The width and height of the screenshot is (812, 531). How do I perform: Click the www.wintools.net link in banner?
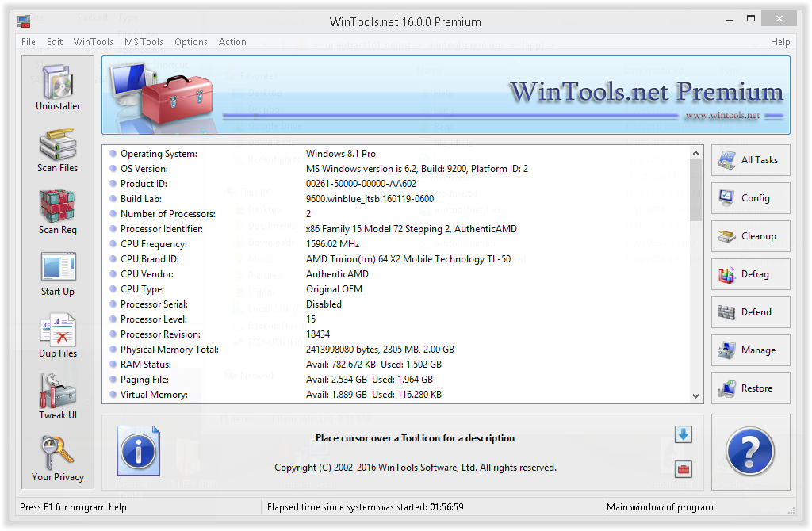click(722, 116)
